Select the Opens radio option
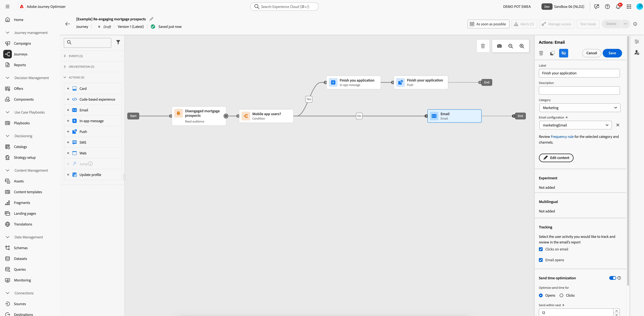The height and width of the screenshot is (316, 644). (541, 295)
